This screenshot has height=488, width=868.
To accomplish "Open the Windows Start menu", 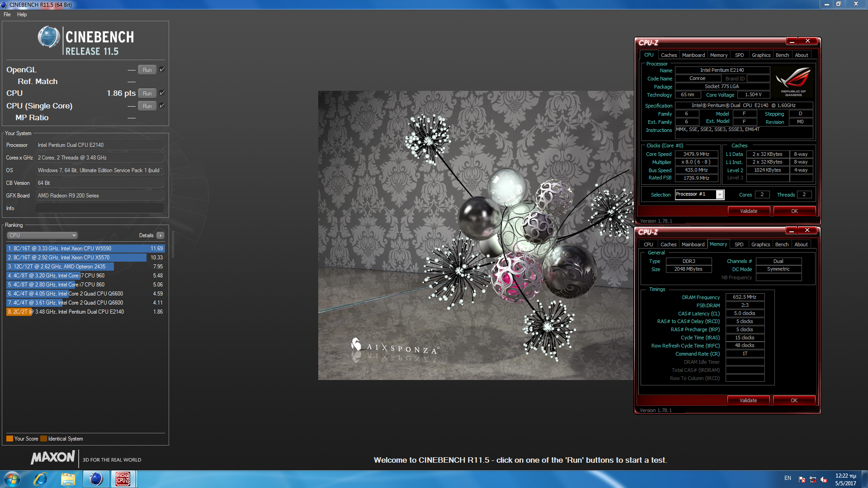I will click(12, 479).
